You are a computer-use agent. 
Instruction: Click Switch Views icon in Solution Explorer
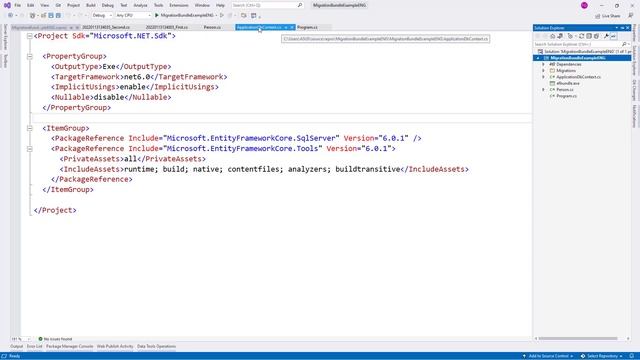(x=560, y=36)
